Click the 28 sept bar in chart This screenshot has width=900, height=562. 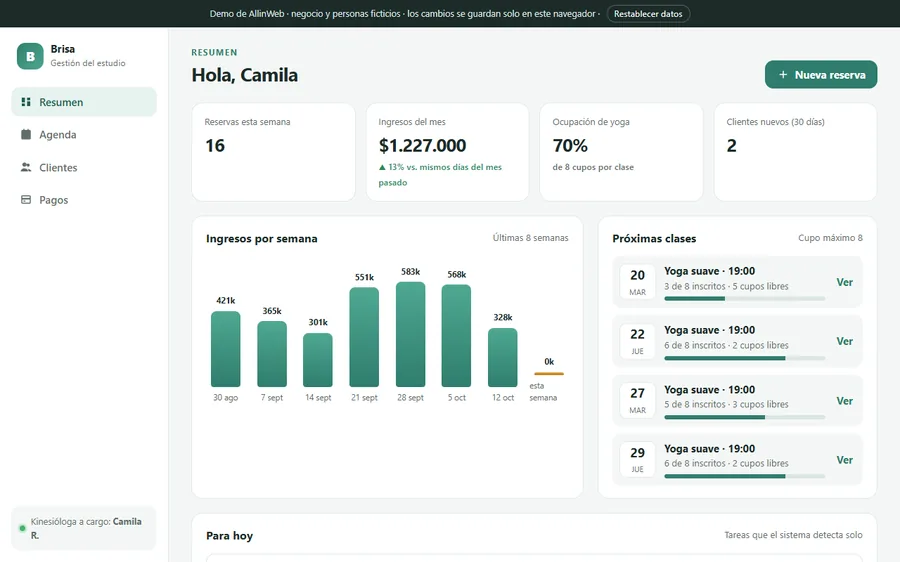tap(410, 334)
